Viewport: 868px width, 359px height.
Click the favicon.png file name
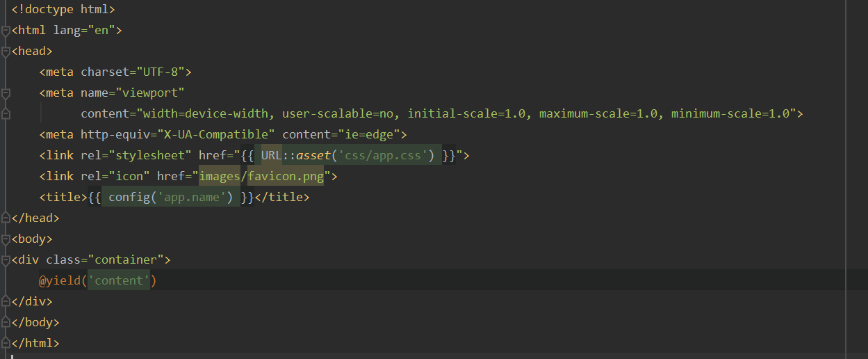point(286,177)
